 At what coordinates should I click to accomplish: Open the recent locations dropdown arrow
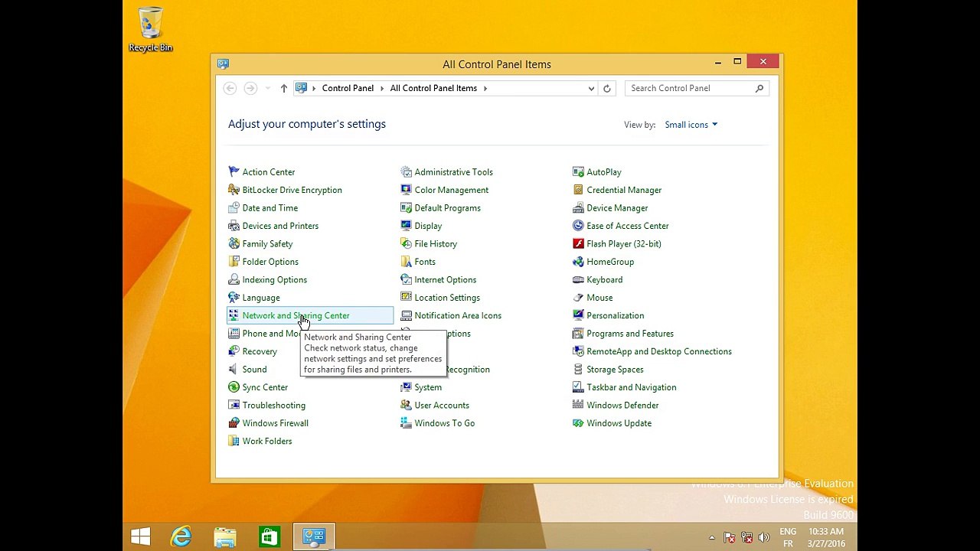267,88
